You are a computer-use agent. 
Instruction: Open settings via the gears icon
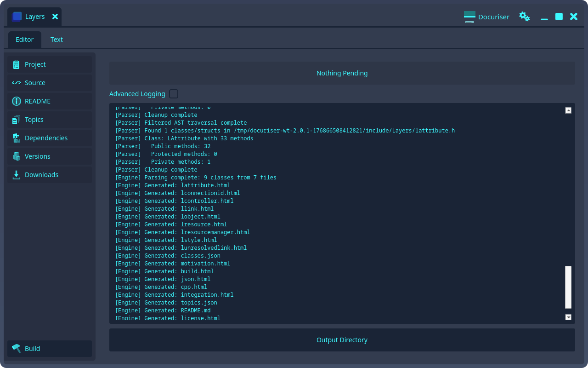(x=525, y=17)
